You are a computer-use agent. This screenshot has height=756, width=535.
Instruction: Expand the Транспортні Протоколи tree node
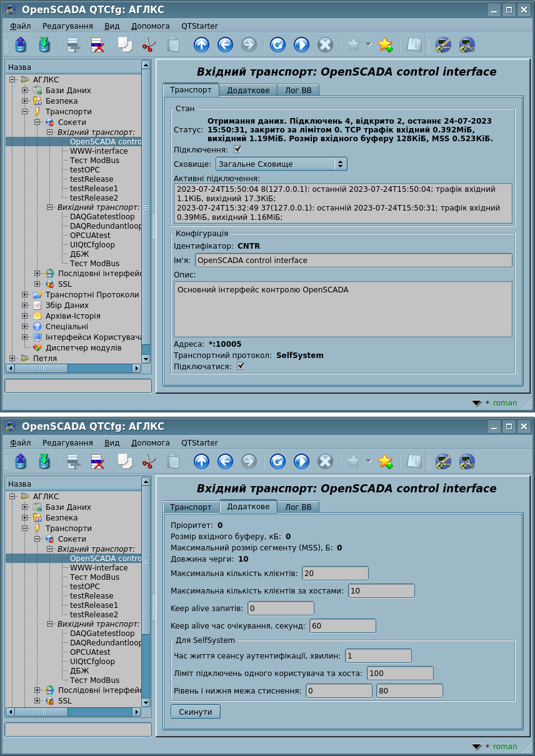(25, 294)
